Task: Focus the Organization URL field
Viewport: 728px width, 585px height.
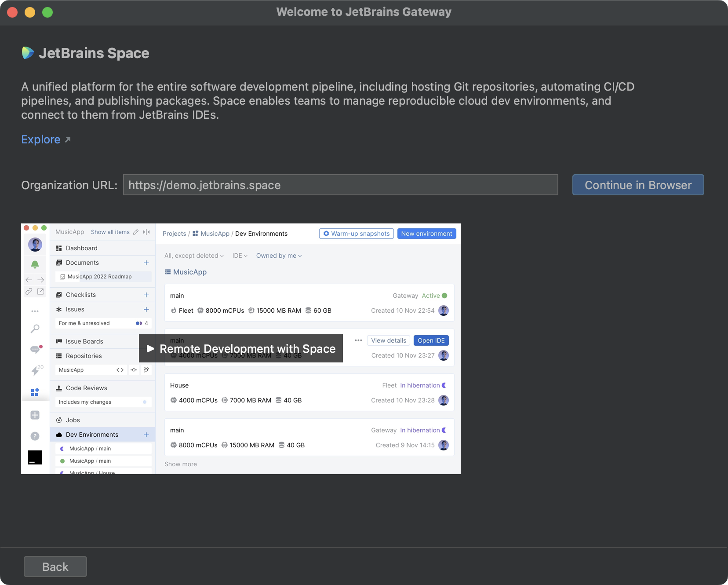Action: (x=340, y=185)
